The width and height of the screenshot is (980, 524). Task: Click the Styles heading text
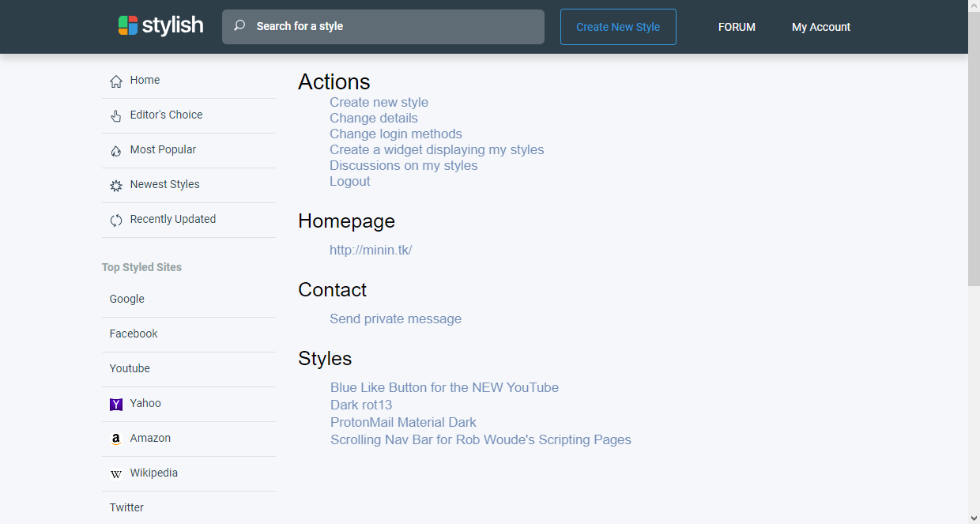(x=325, y=358)
